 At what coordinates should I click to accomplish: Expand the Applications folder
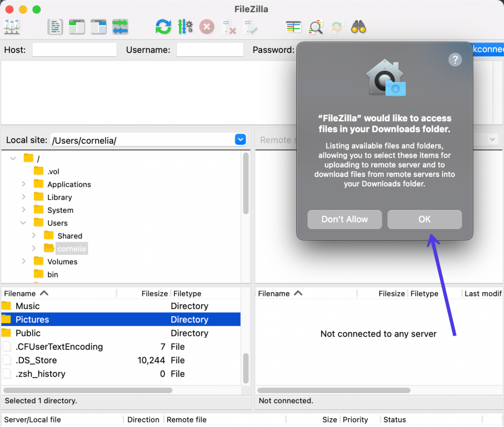coord(24,184)
